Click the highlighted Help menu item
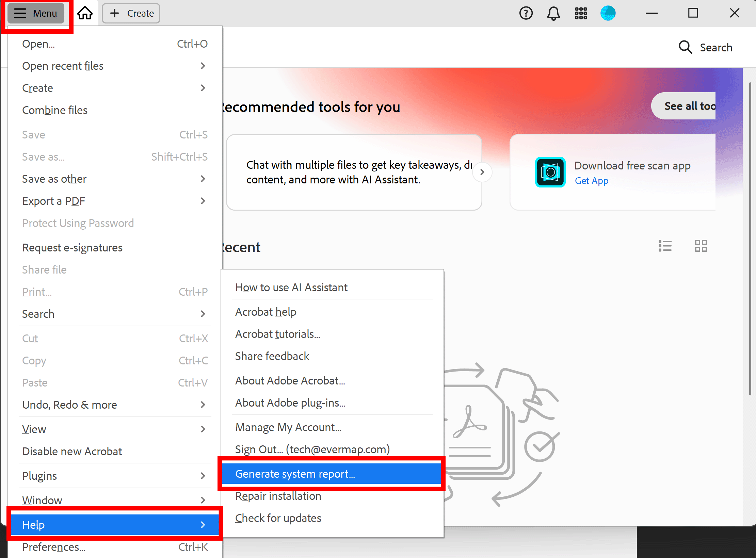The width and height of the screenshot is (756, 558). tap(115, 525)
